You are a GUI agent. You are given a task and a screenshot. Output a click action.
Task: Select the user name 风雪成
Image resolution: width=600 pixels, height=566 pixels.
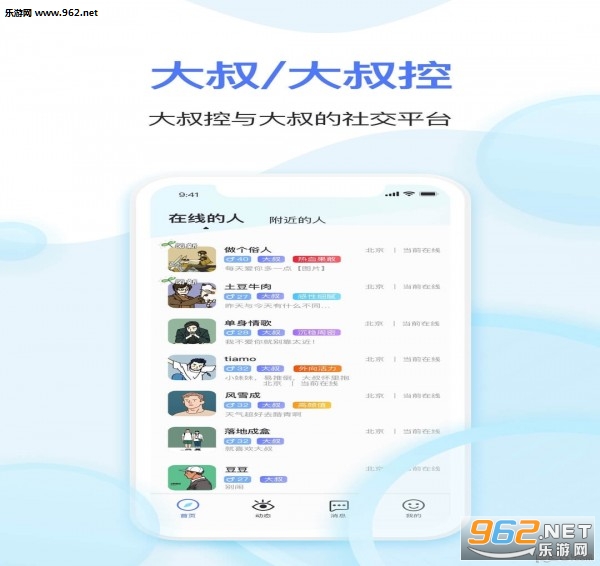[x=242, y=395]
